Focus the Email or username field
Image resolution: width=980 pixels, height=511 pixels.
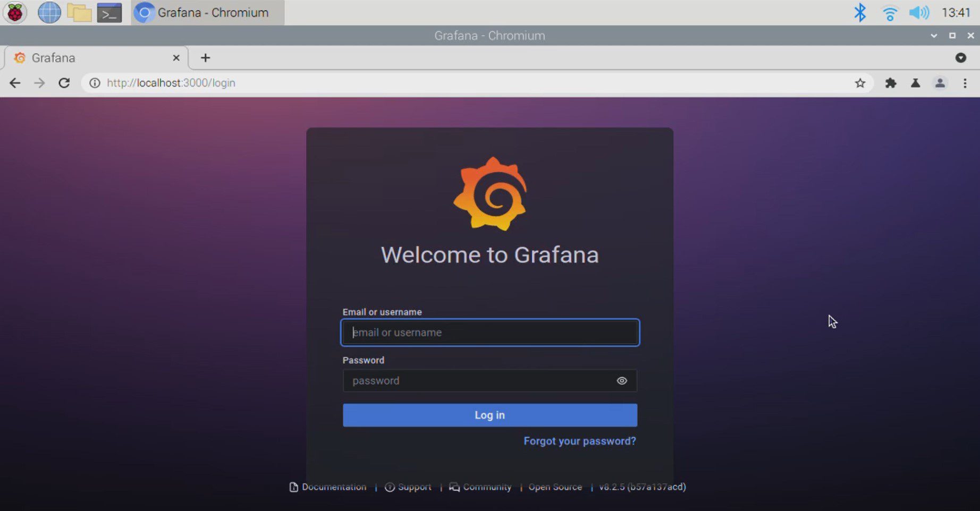point(489,333)
